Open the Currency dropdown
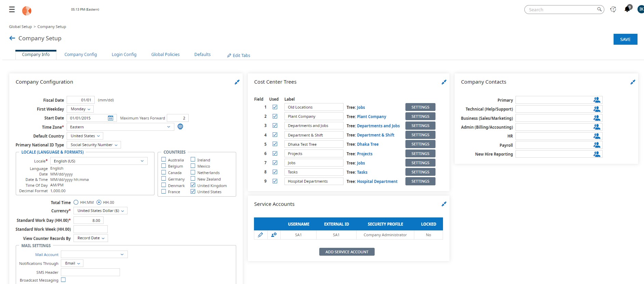This screenshot has width=644, height=284. point(100,211)
